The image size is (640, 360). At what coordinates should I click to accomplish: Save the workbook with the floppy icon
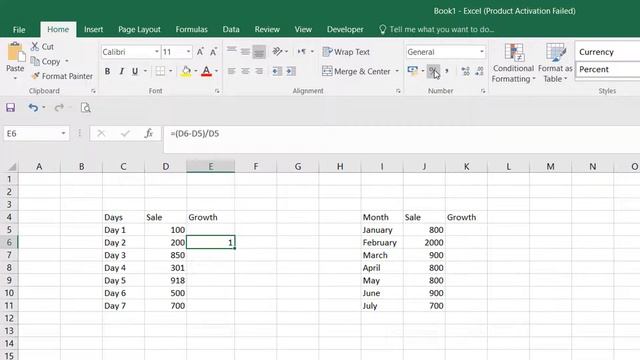coord(10,107)
